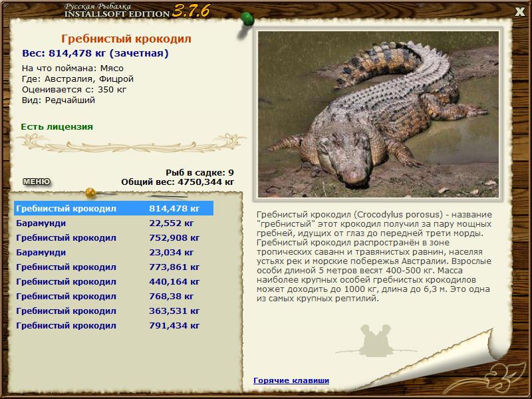This screenshot has width=532, height=399.
Task: Click the Crocodylus porosus description paragraph
Action: click(374, 257)
